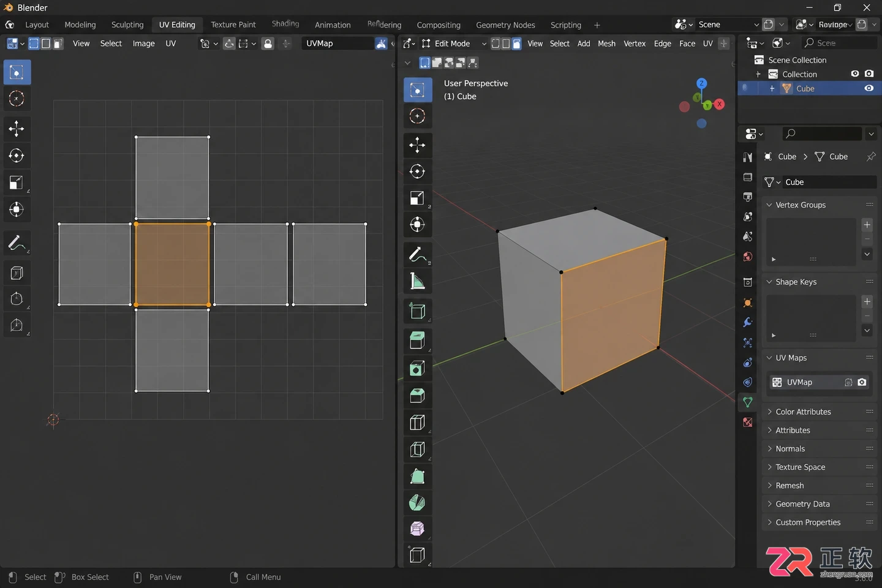Enable edge select mode in 3D viewport
882x588 pixels.
[506, 43]
